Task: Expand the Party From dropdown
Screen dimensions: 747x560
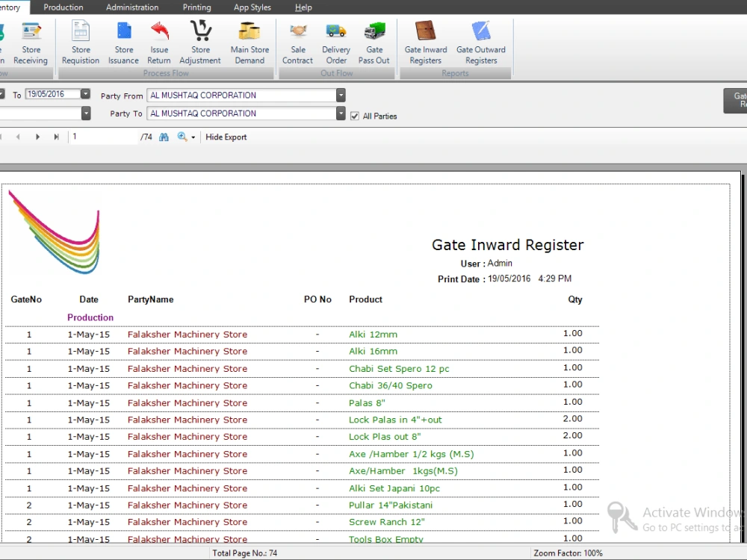Action: 341,96
